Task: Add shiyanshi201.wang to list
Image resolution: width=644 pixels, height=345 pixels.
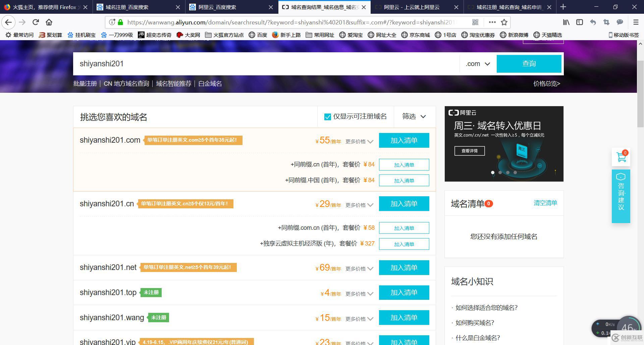Action: (x=404, y=318)
